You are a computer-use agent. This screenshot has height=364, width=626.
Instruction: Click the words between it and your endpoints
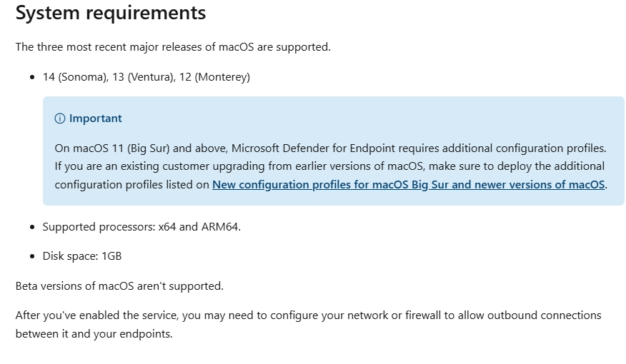point(94,334)
